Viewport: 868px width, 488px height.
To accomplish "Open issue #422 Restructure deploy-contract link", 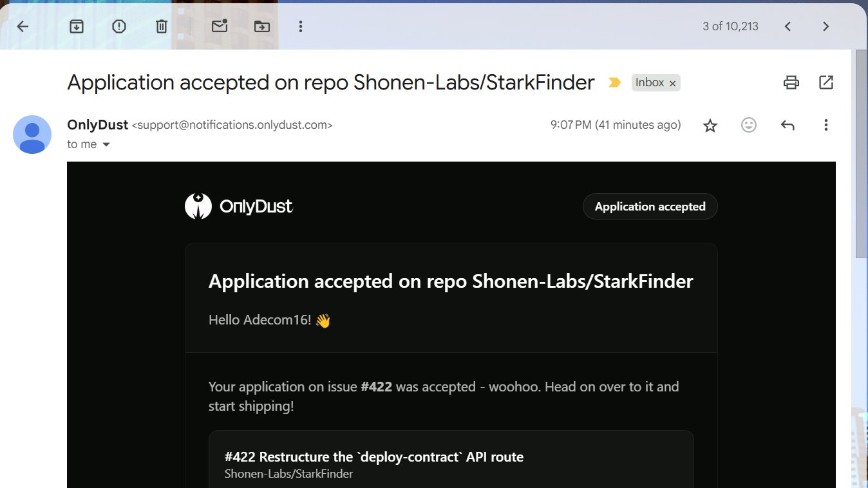I will tap(373, 457).
